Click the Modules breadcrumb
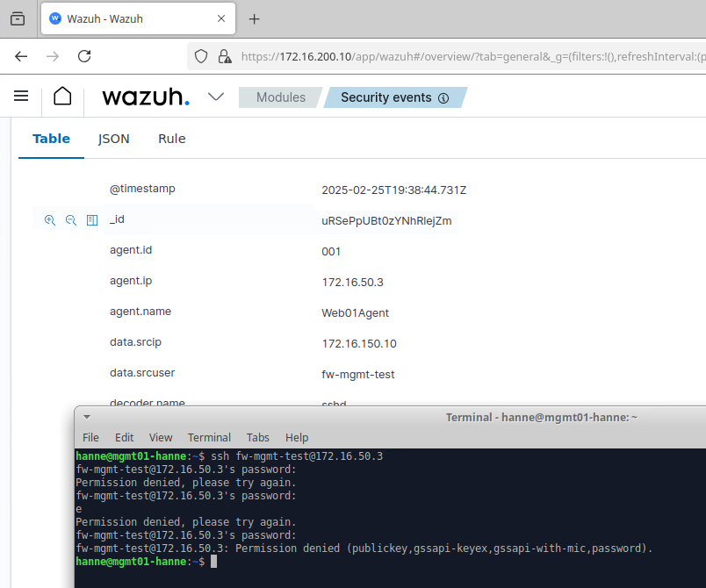Screen dimensions: 706x588 pos(280,97)
